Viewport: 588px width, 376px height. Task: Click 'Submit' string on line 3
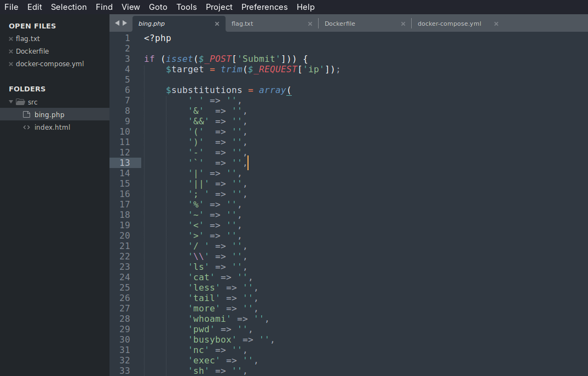[x=259, y=59]
